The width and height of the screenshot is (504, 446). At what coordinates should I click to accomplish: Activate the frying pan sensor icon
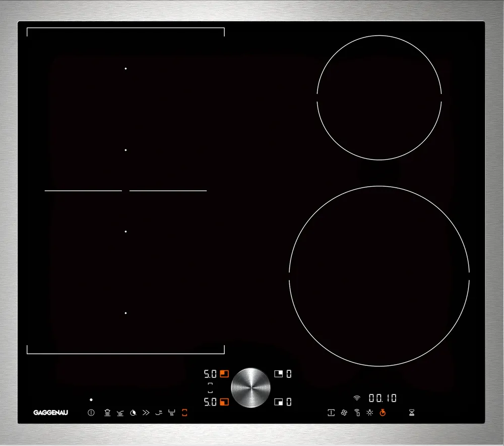click(x=120, y=412)
